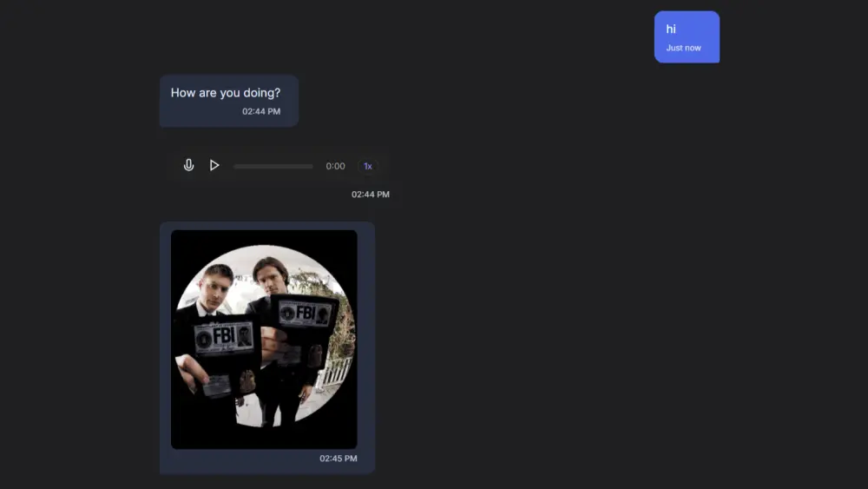
Task: Click the voice message progress bar
Action: click(273, 166)
